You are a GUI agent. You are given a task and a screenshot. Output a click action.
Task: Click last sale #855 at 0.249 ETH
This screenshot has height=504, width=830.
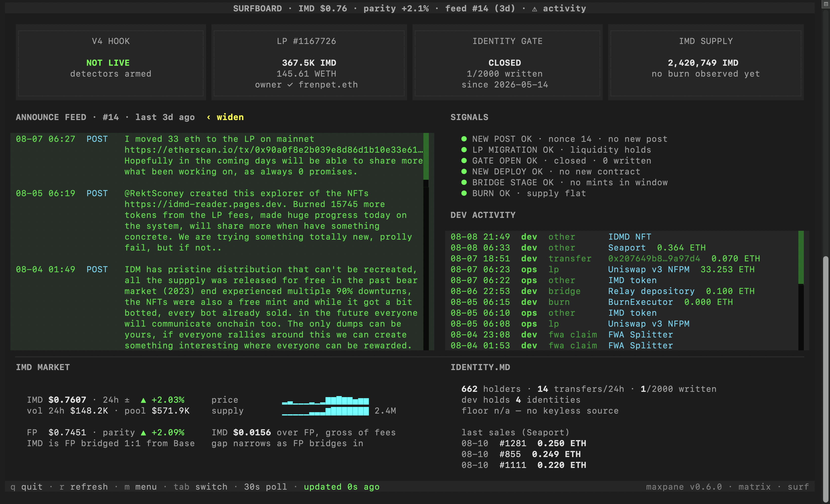pos(521,454)
